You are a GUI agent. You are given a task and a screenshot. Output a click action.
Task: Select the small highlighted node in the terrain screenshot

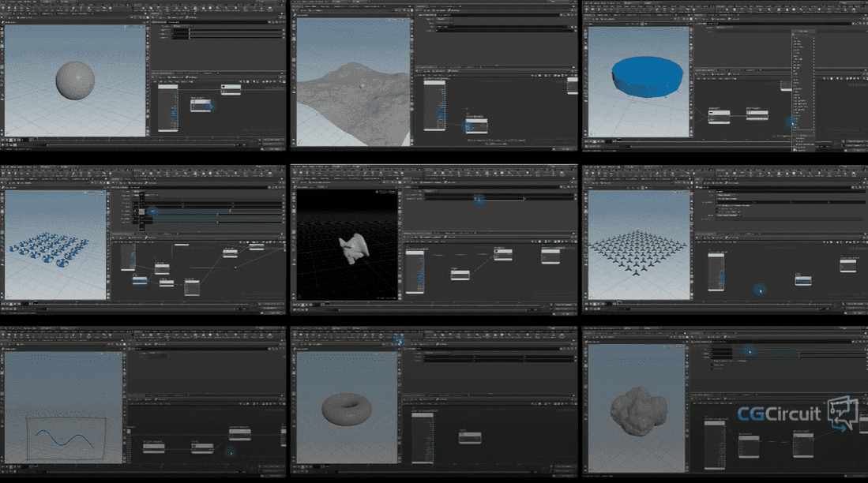pyautogui.click(x=476, y=126)
